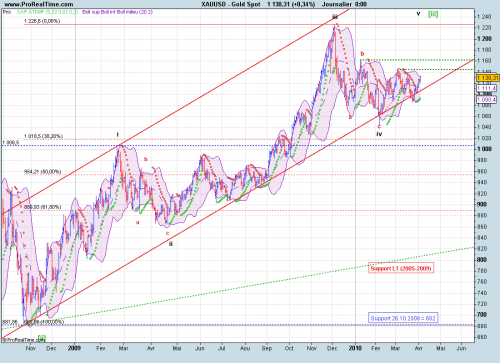500x363 pixels.
Task: Click the 1 130,31 (+0,34%) quote in header
Action: click(x=291, y=4)
